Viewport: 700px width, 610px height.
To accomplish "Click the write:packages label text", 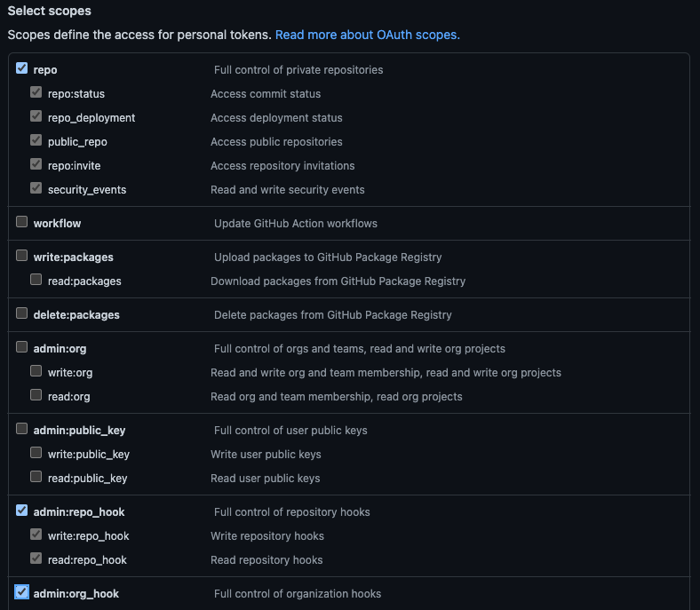I will coord(73,257).
